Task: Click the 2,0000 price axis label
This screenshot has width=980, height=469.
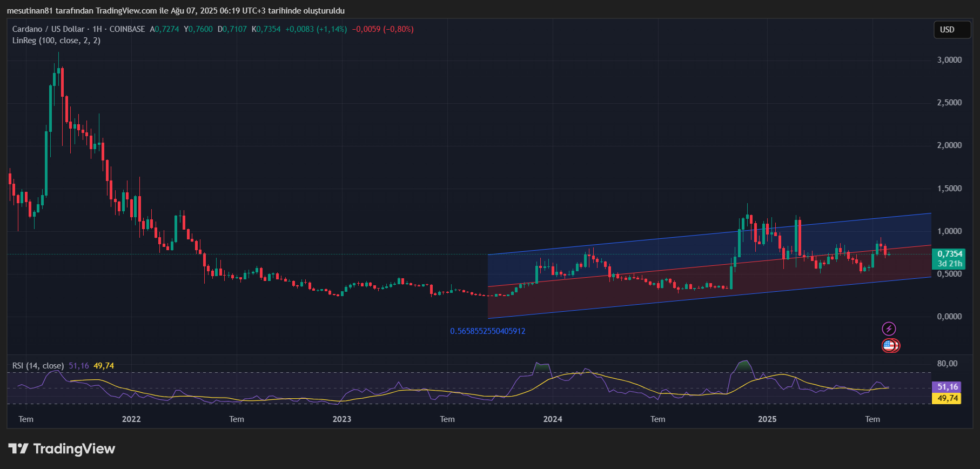Action: [949, 145]
